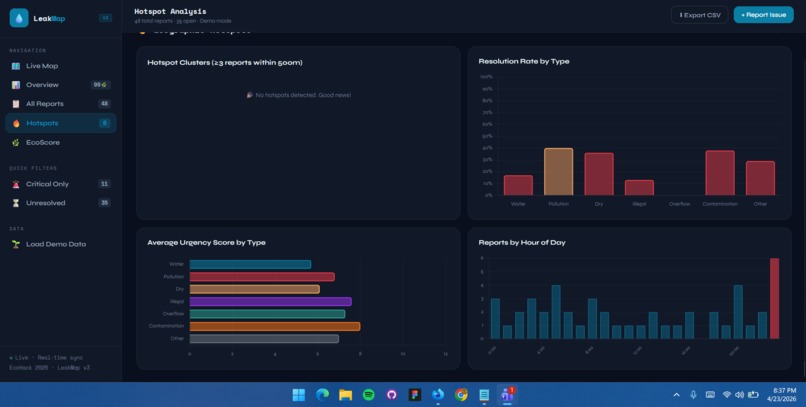Screen dimensions: 806x407
Task: Select the Hotspots flame icon
Action: coord(16,123)
